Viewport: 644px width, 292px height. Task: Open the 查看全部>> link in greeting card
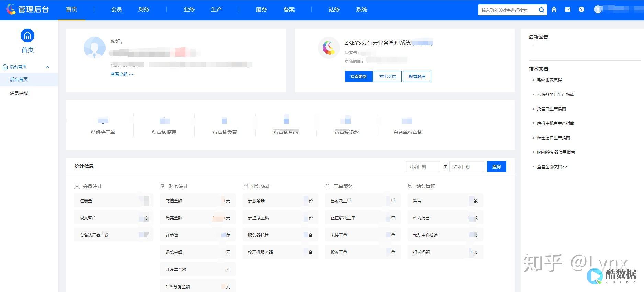tap(122, 74)
